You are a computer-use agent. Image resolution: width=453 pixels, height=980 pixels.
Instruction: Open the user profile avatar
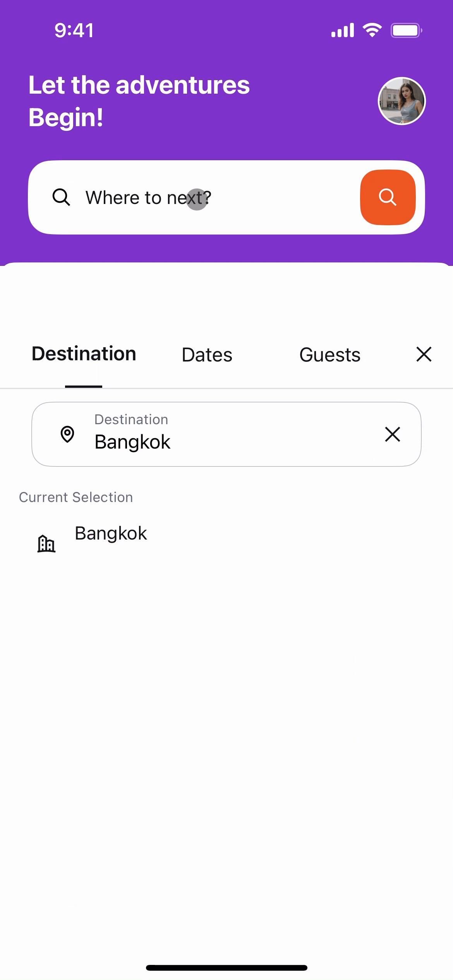click(402, 101)
